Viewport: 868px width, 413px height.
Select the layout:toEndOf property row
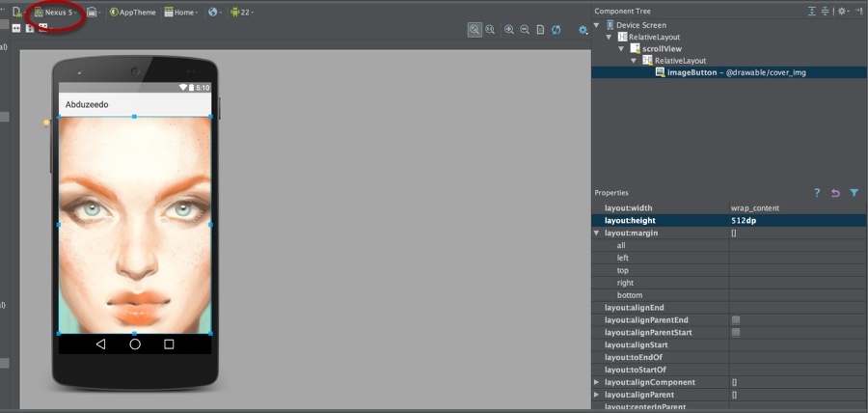[729, 357]
